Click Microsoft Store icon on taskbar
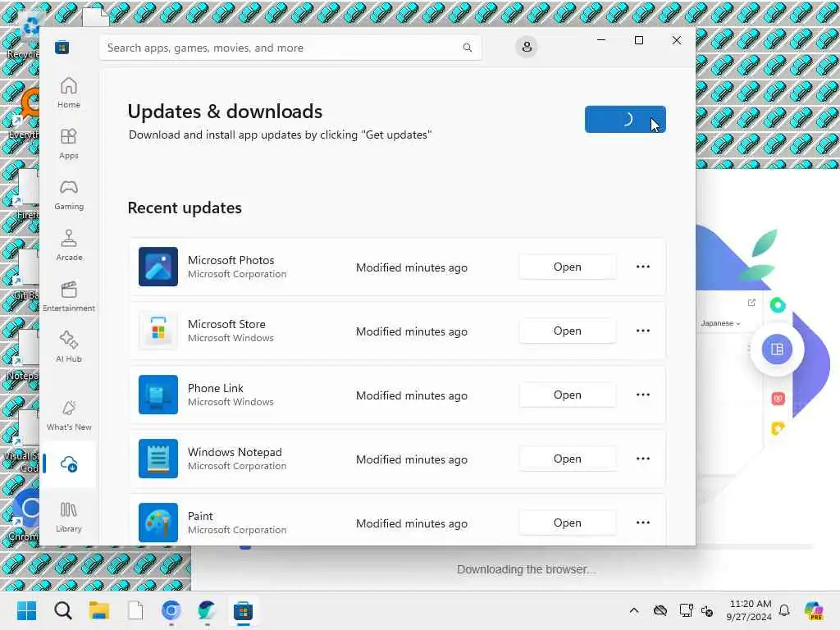The image size is (840, 630). click(x=243, y=610)
